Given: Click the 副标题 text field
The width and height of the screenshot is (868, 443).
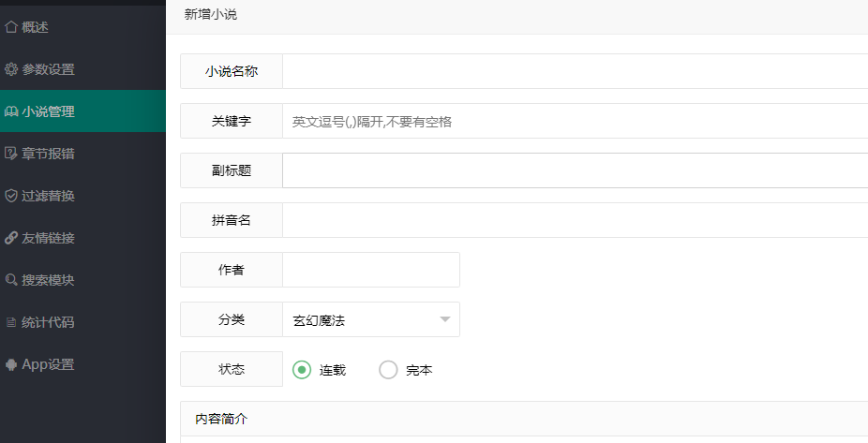Looking at the screenshot, I should 574,170.
